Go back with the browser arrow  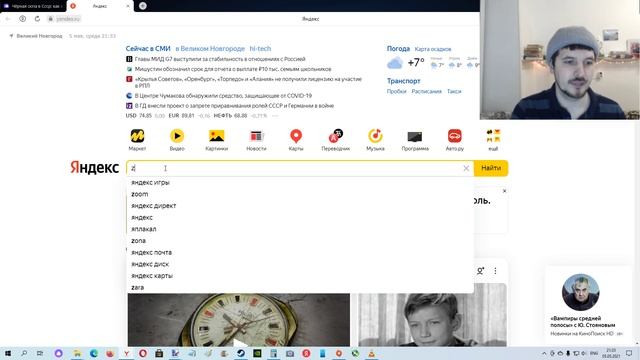click(8, 19)
